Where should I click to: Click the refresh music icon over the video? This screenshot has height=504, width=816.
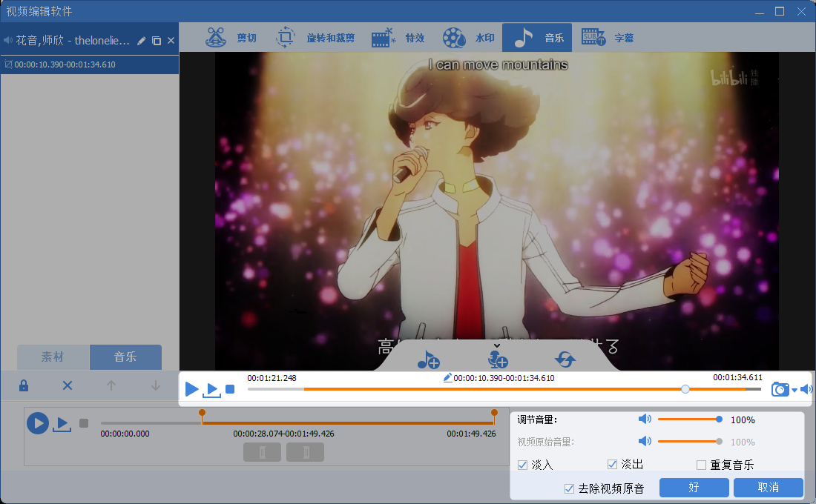(x=565, y=359)
